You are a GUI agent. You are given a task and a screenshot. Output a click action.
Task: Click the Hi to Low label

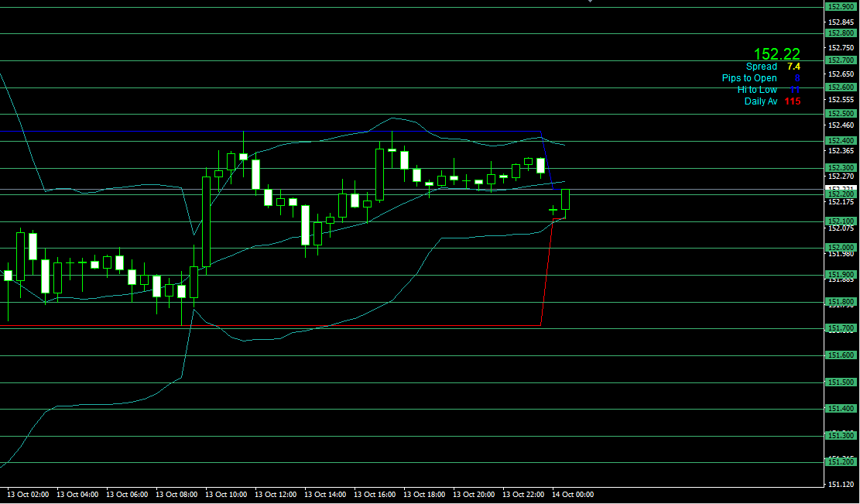click(757, 90)
